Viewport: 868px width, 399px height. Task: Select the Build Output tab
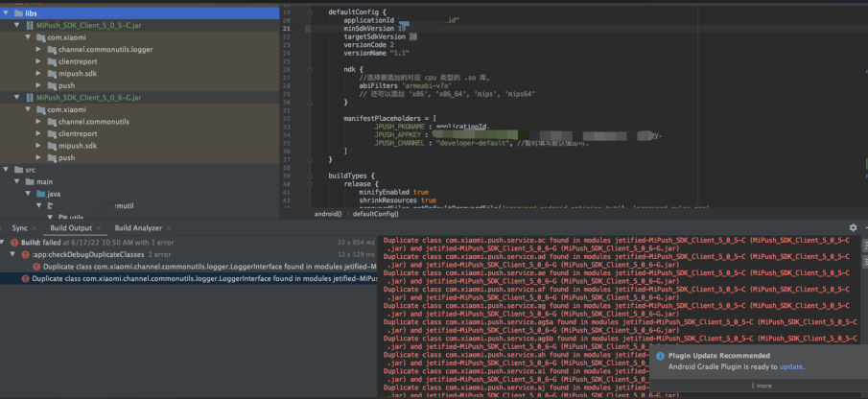71,228
